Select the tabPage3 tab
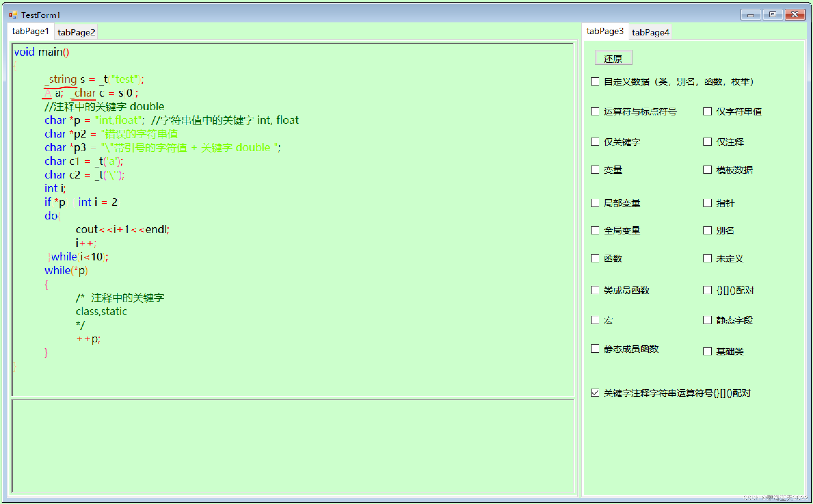The height and width of the screenshot is (504, 813). [605, 31]
